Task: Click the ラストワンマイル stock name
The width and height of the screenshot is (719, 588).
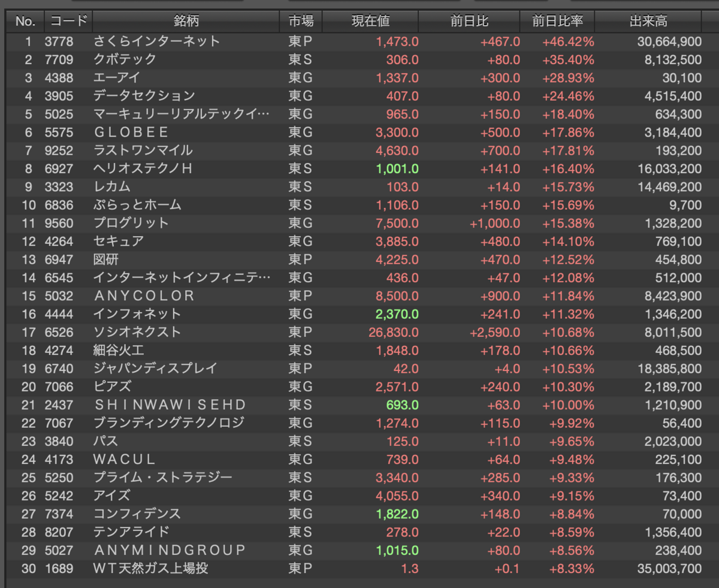Action: (x=143, y=150)
